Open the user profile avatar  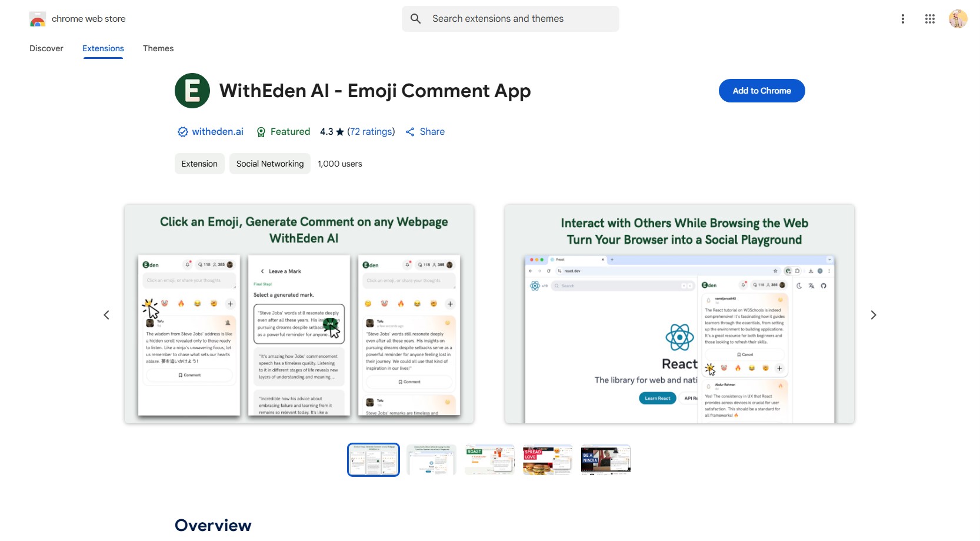(958, 19)
